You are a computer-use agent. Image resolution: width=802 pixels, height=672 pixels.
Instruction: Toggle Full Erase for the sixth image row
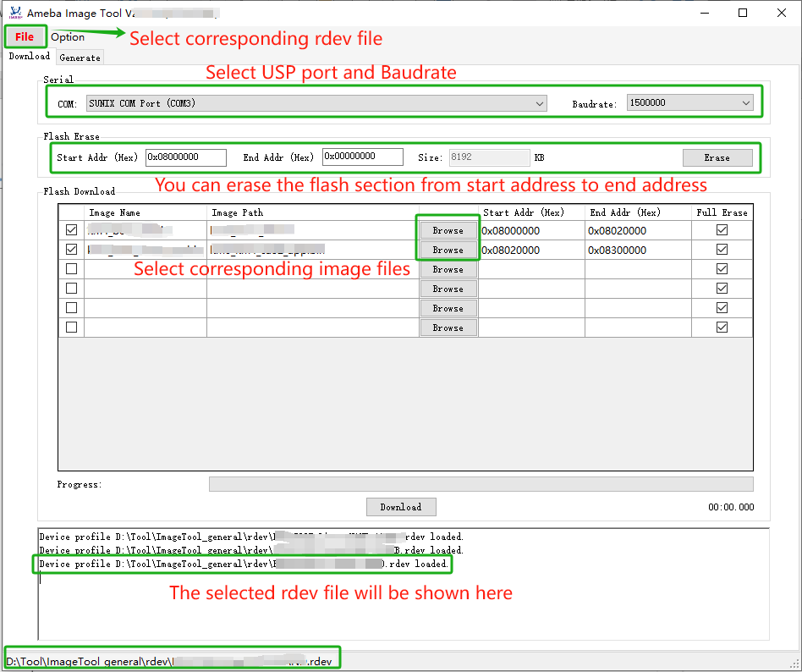pyautogui.click(x=722, y=328)
